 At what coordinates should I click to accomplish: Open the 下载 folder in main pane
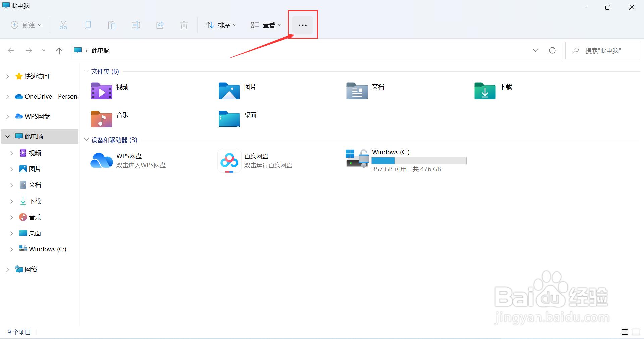[x=485, y=91]
